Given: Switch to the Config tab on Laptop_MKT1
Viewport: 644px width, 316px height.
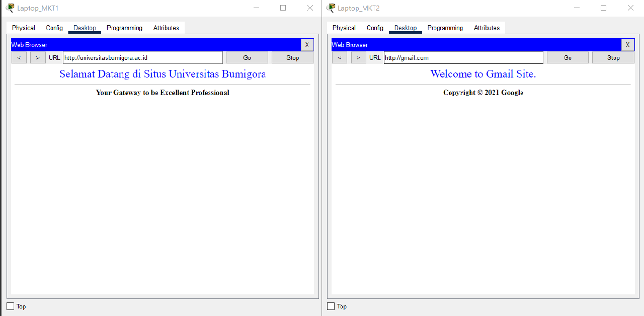Looking at the screenshot, I should [x=54, y=28].
